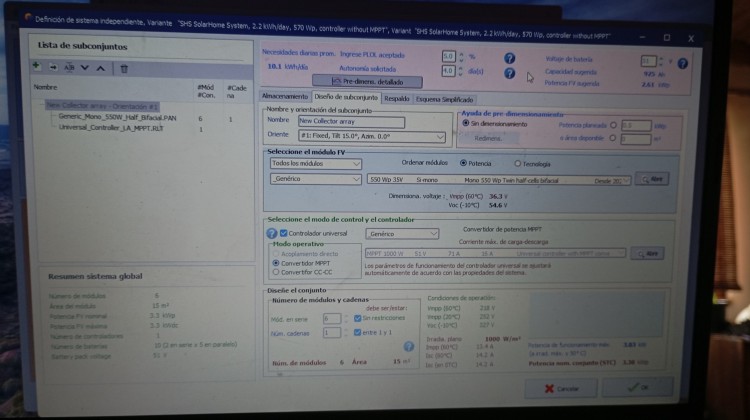Screen dimensions: 750x420
Task: Select New Collector array - Orientación #1 row
Action: coord(102,106)
